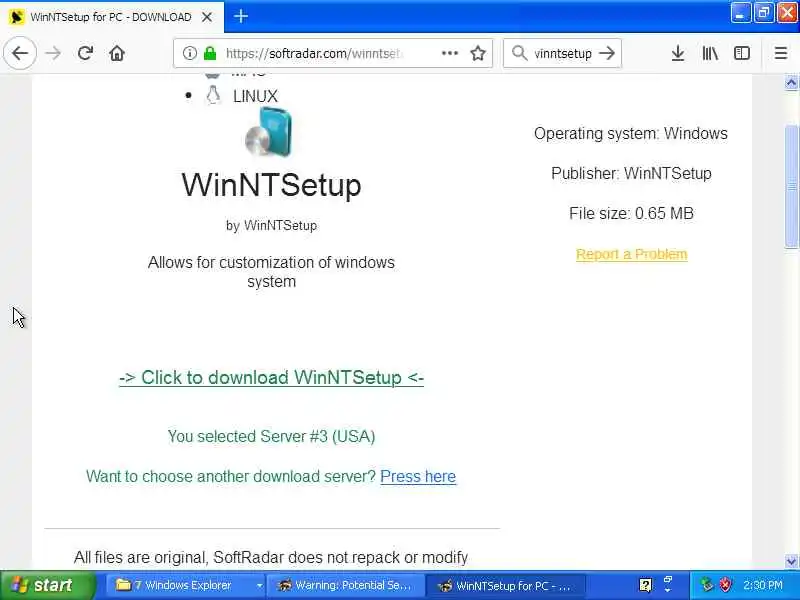Submit search with the arrow button

(x=607, y=53)
